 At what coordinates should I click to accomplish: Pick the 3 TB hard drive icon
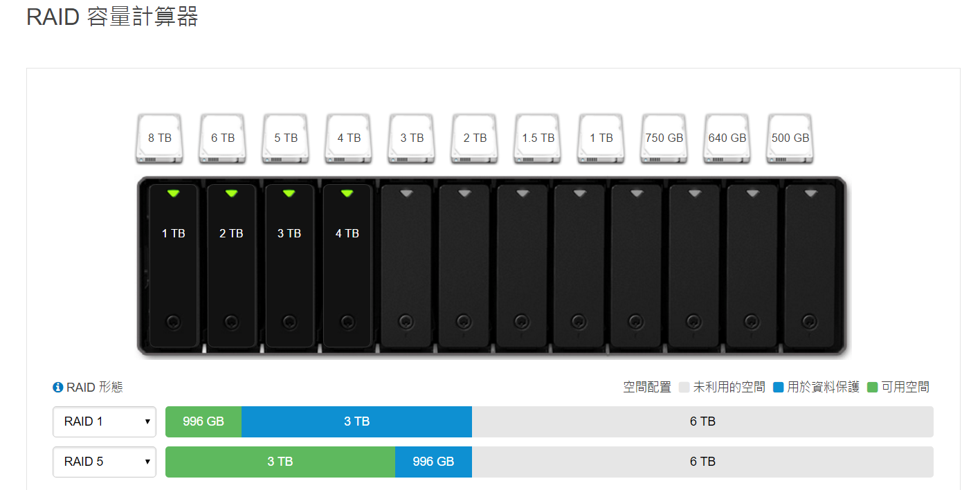(412, 138)
